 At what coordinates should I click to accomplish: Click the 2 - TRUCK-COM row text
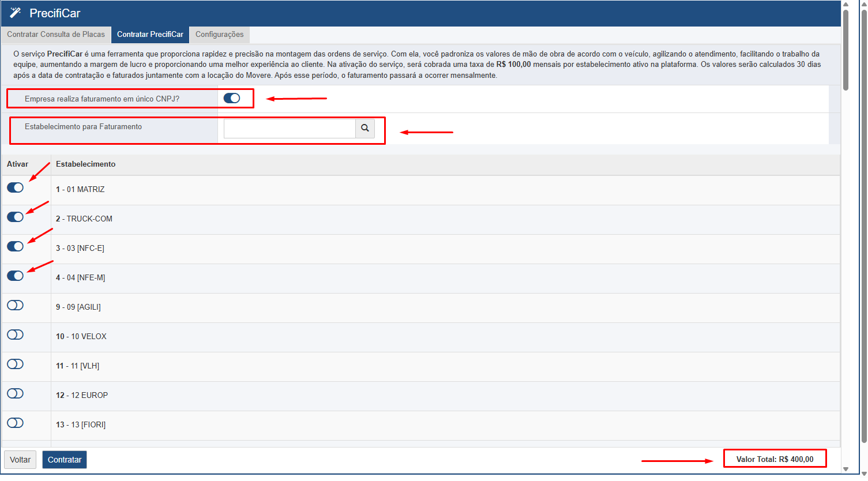pyautogui.click(x=84, y=219)
